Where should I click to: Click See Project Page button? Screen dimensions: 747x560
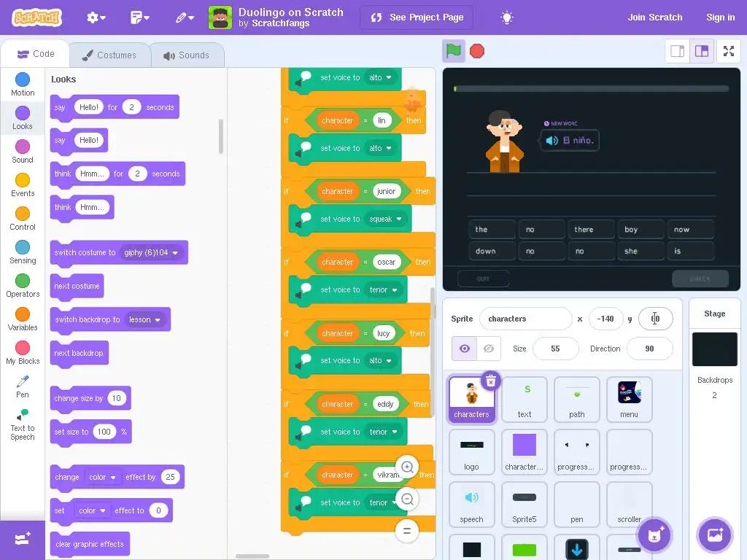click(417, 17)
